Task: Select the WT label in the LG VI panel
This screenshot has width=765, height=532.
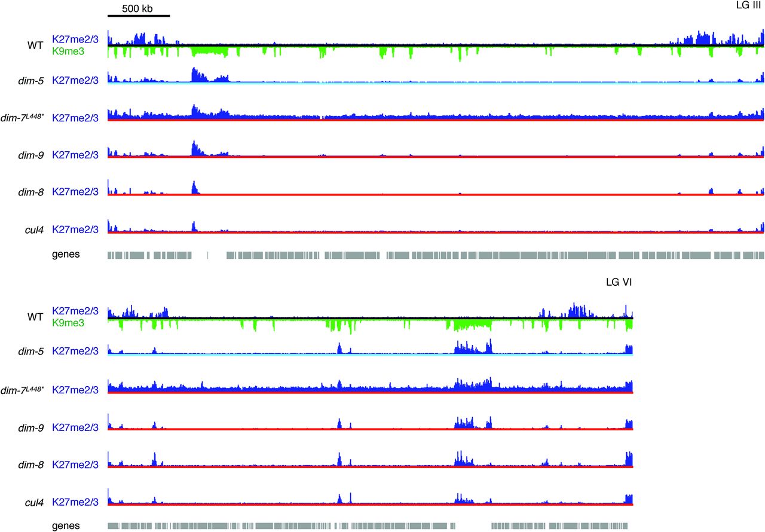Action: click(34, 317)
